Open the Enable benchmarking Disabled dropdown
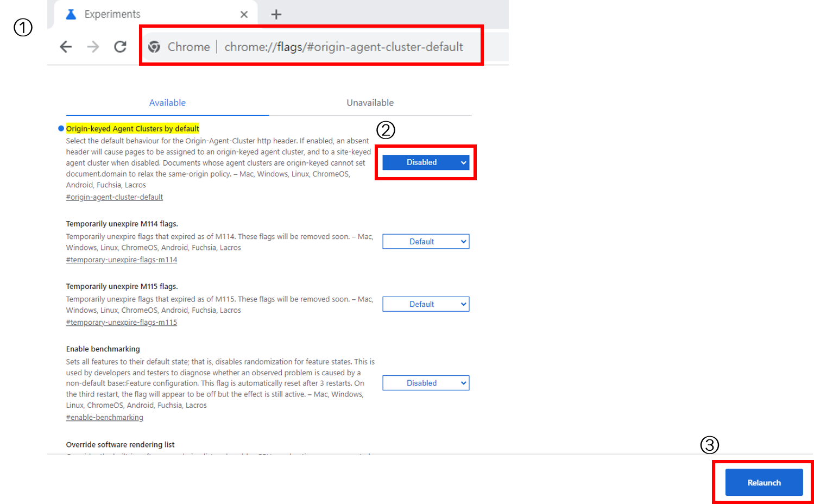Image resolution: width=814 pixels, height=504 pixels. tap(426, 383)
